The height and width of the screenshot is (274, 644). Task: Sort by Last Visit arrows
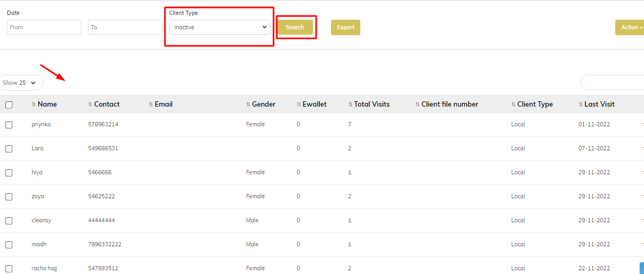point(581,104)
